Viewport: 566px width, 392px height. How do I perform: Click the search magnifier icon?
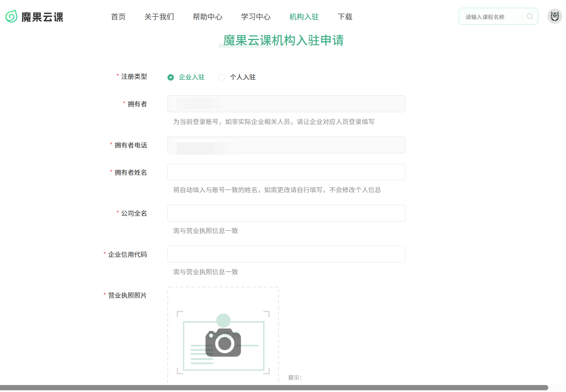(x=530, y=16)
